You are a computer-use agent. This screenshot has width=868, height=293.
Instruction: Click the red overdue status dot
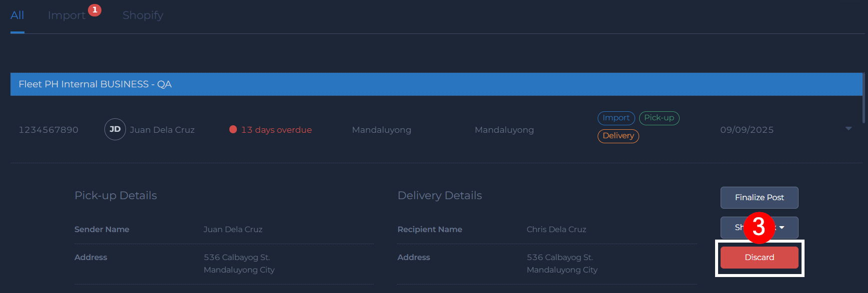point(233,130)
